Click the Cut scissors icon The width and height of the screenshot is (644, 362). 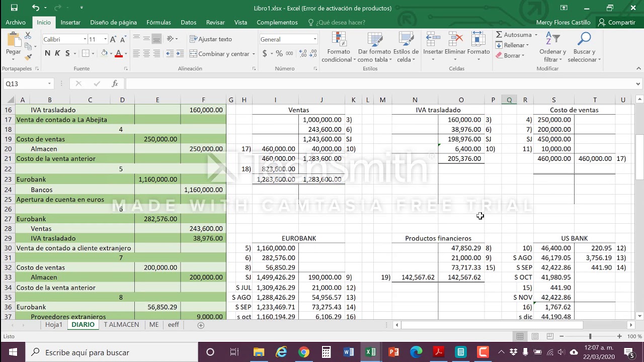(28, 36)
